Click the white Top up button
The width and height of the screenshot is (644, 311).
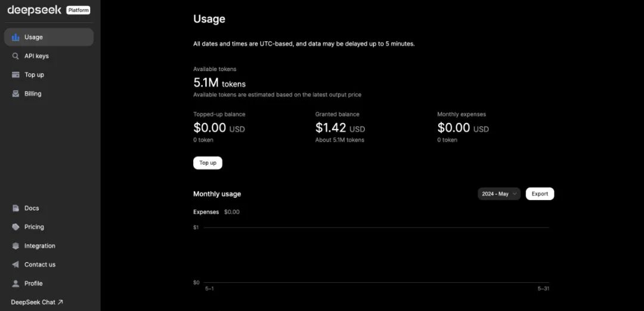208,163
